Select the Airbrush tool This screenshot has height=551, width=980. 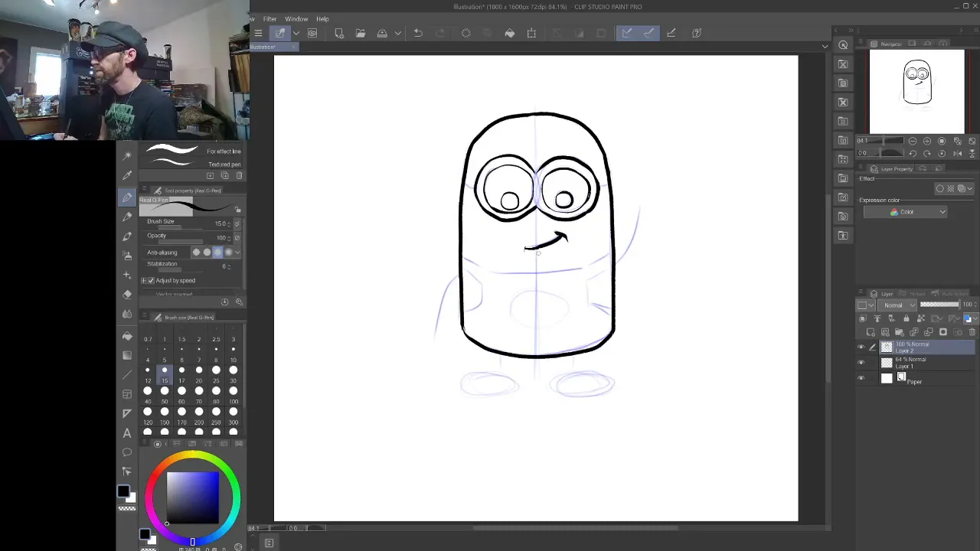(127, 256)
